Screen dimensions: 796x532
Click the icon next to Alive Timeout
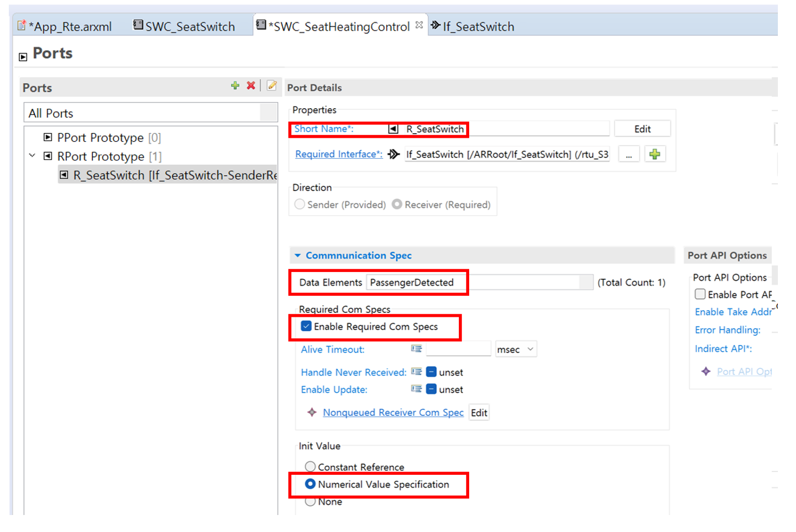click(416, 349)
